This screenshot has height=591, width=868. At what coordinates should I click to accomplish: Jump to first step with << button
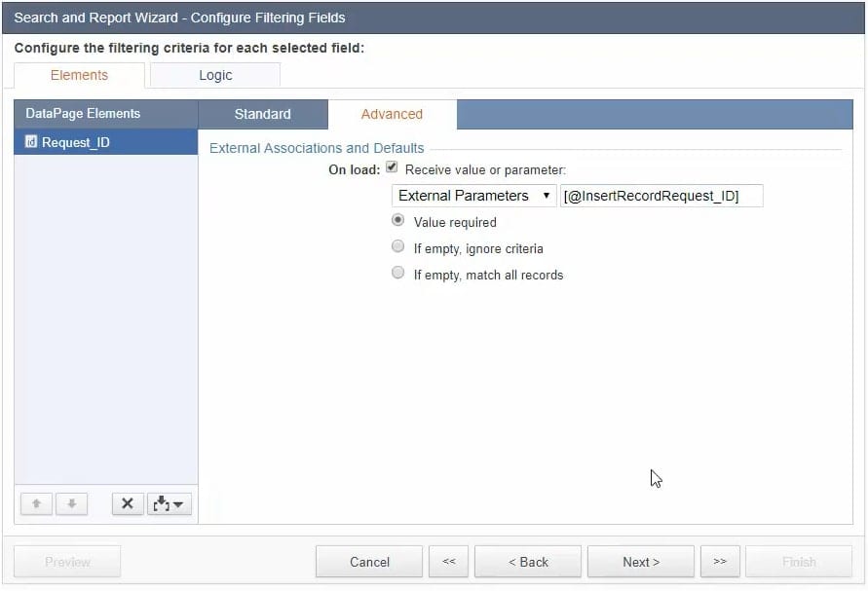coord(448,562)
